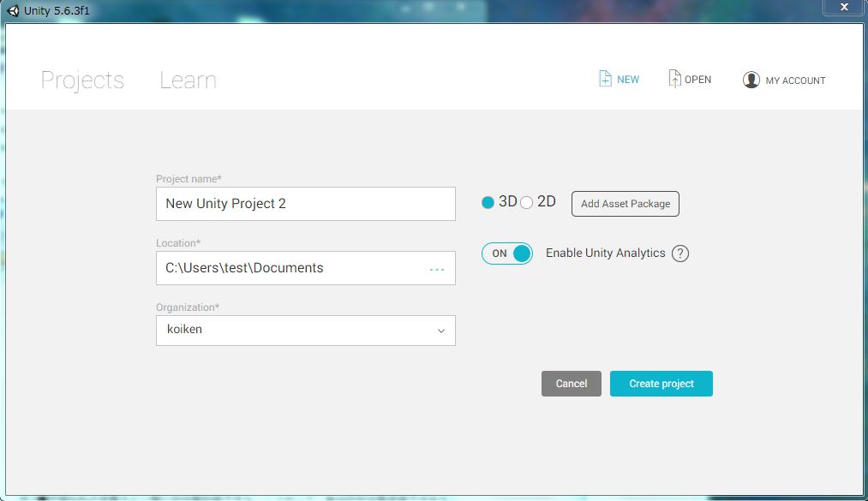
Task: Open the Unity Analytics help question mark
Action: [679, 253]
